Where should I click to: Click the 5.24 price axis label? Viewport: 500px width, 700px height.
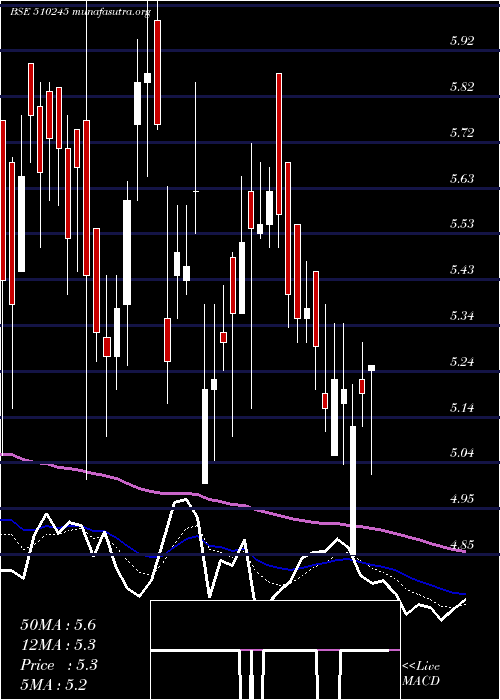point(462,362)
